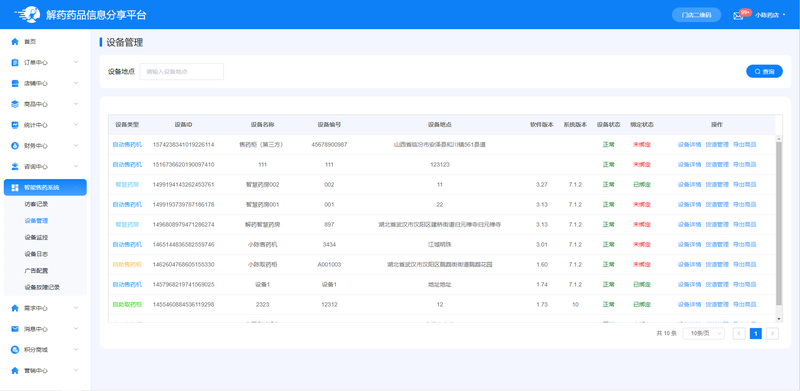Open 广告配置 submenu item
The height and width of the screenshot is (391, 800).
click(36, 271)
